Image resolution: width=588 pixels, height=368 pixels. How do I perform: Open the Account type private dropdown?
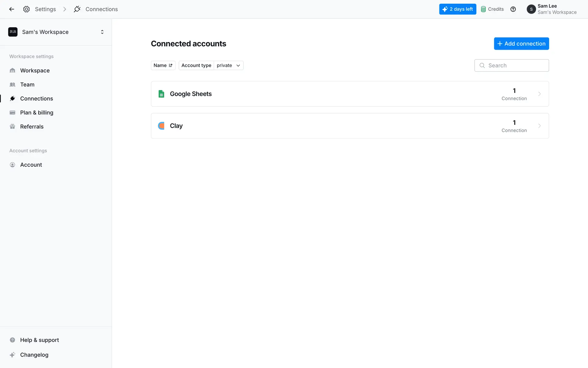[x=228, y=65]
